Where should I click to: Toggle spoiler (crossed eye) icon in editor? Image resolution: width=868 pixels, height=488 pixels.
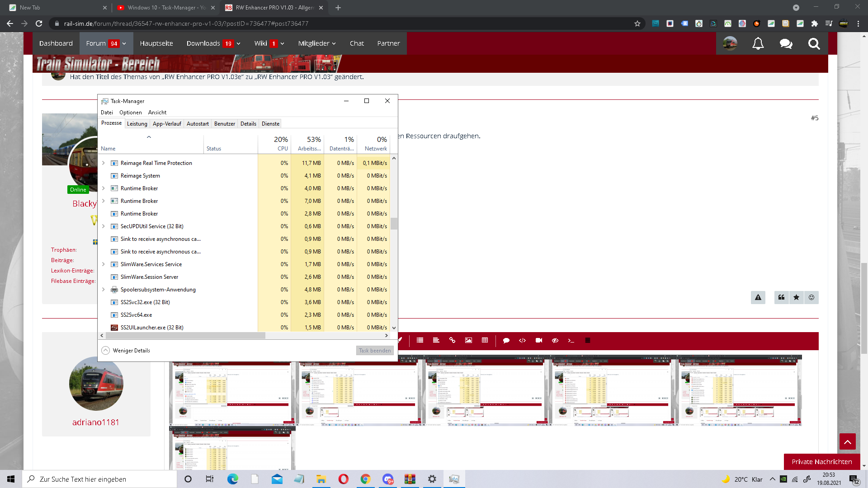(555, 340)
